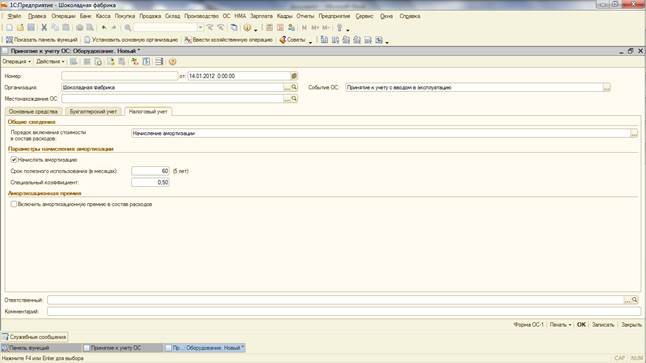Create a new document with the New icon
Viewport: 646px width, 363px height.
(9, 28)
